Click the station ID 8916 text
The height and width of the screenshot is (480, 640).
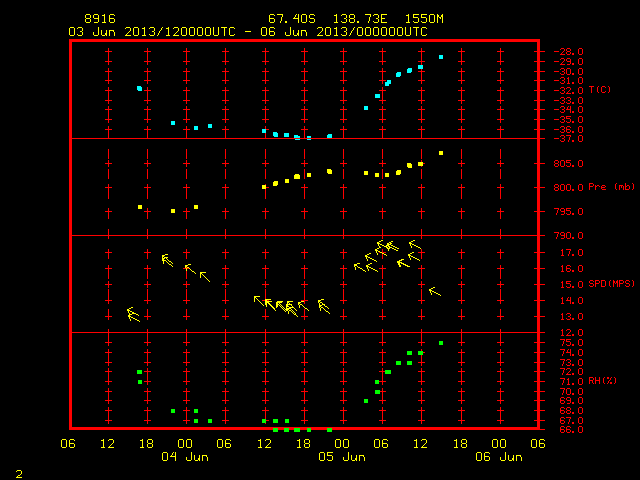100,19
